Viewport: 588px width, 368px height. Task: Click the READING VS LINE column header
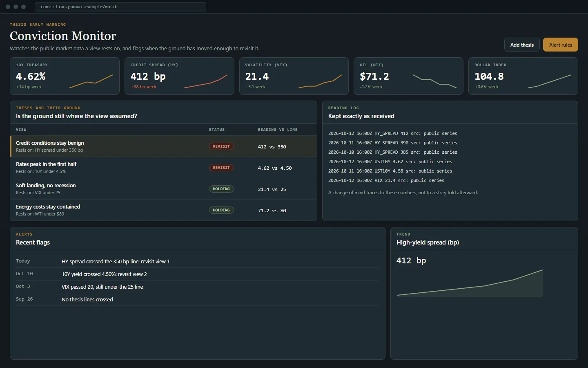click(x=278, y=130)
